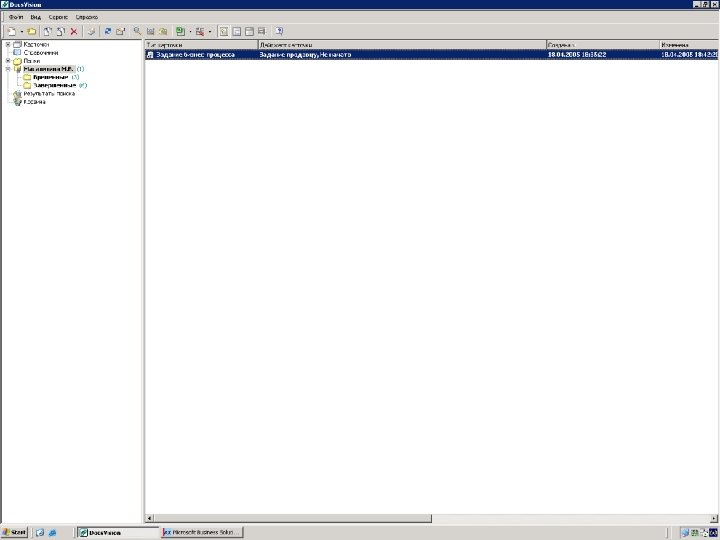Click the left arrow of horizontal scrollbar
Viewport: 720px width, 540px height.
149,518
